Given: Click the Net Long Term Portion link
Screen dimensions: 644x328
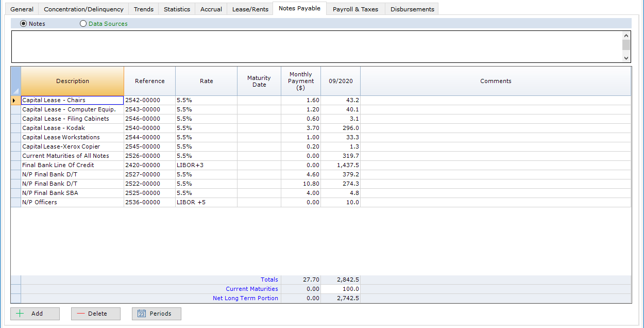Looking at the screenshot, I should 245,298.
